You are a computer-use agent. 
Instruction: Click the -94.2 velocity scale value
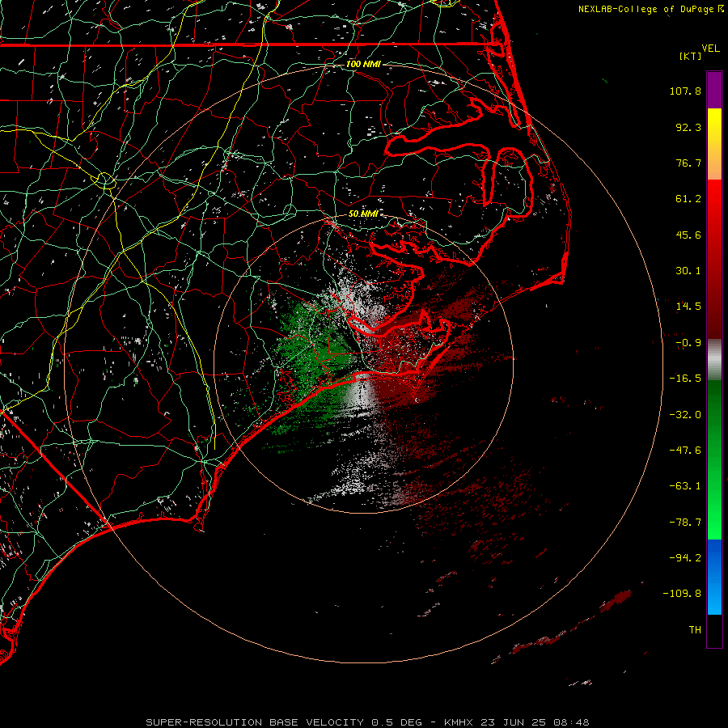pos(685,558)
